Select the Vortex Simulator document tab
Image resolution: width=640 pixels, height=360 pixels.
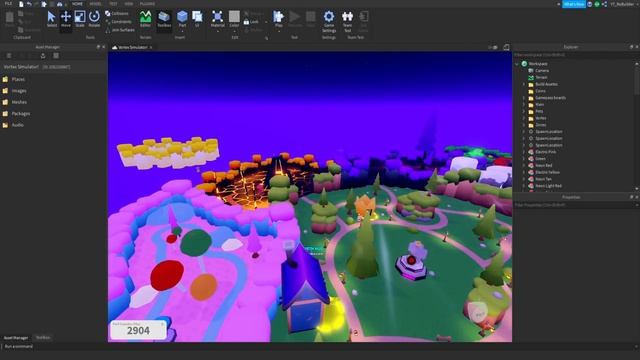click(132, 47)
